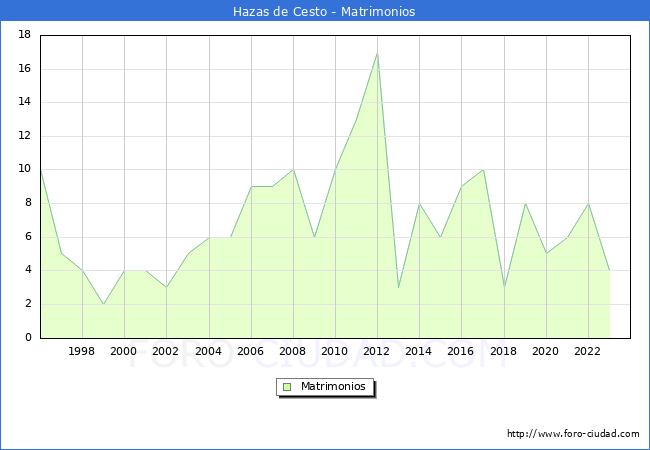Screen dimensions: 650x450
Task: Click the final 2023 data point at value 4
Action: 609,270
